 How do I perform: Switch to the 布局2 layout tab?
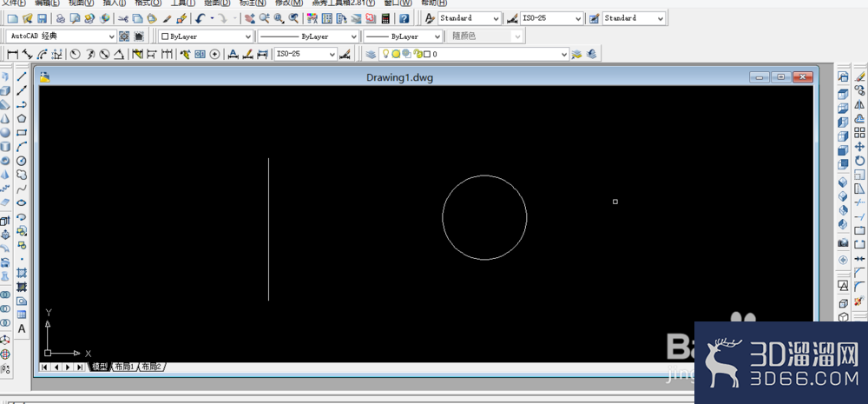pos(151,367)
